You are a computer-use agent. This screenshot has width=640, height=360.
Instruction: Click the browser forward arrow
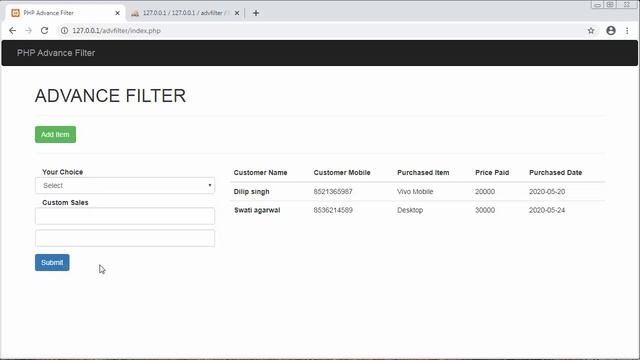(x=28, y=31)
